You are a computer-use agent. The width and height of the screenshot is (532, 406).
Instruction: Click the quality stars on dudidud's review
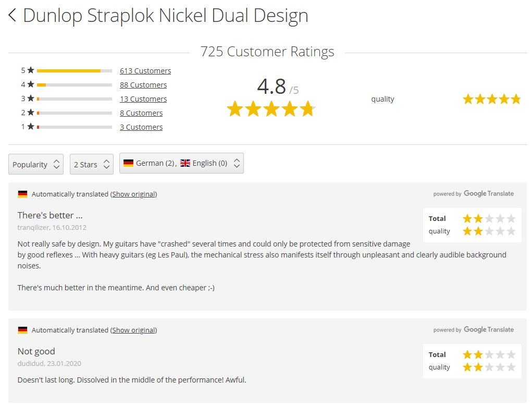[x=489, y=367]
